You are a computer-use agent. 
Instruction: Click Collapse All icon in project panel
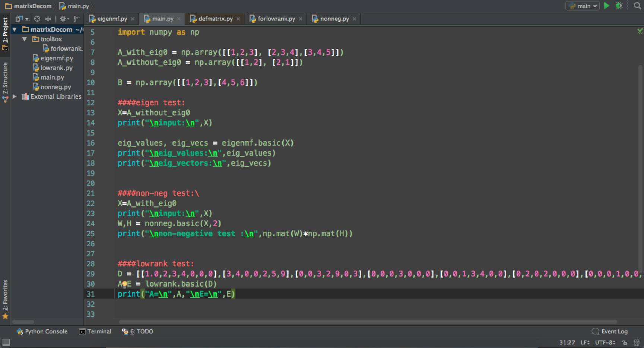[48, 19]
